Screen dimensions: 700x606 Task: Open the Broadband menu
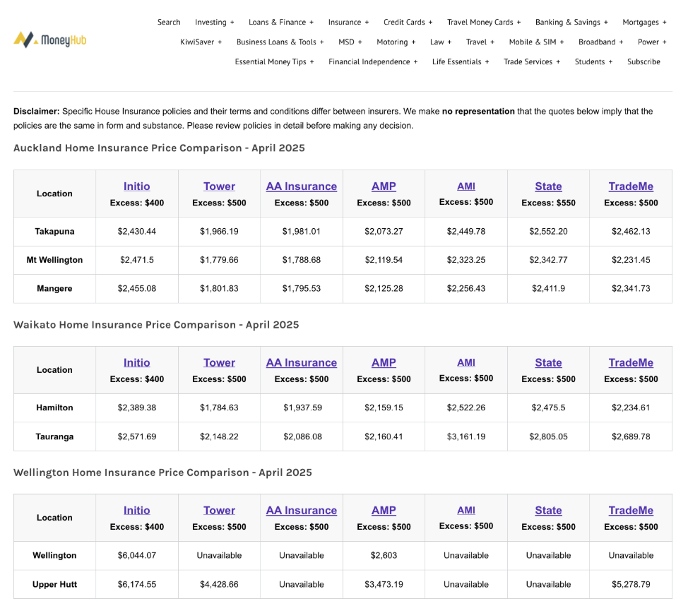(x=600, y=42)
